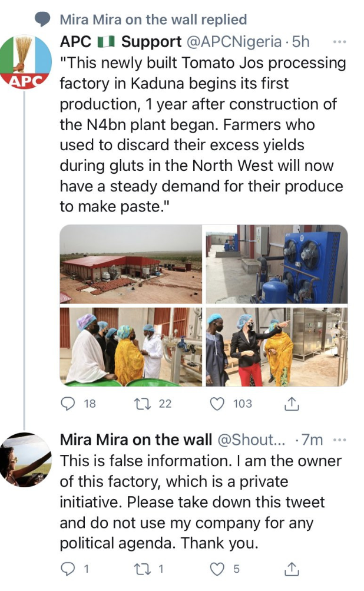
Task: Open more options on Mira Mira's reply
Action: click(x=339, y=440)
